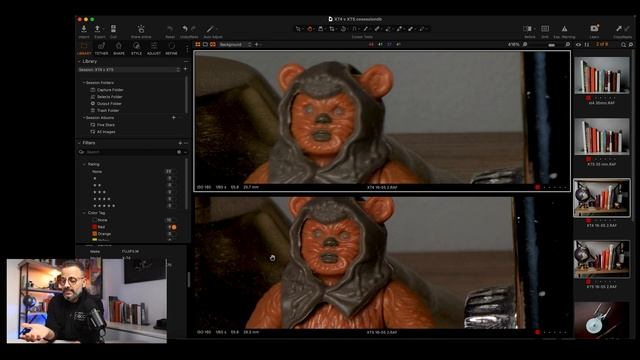Select the Keystone cursor tool
Image resolution: width=640 pixels, height=360 pixels.
354,29
